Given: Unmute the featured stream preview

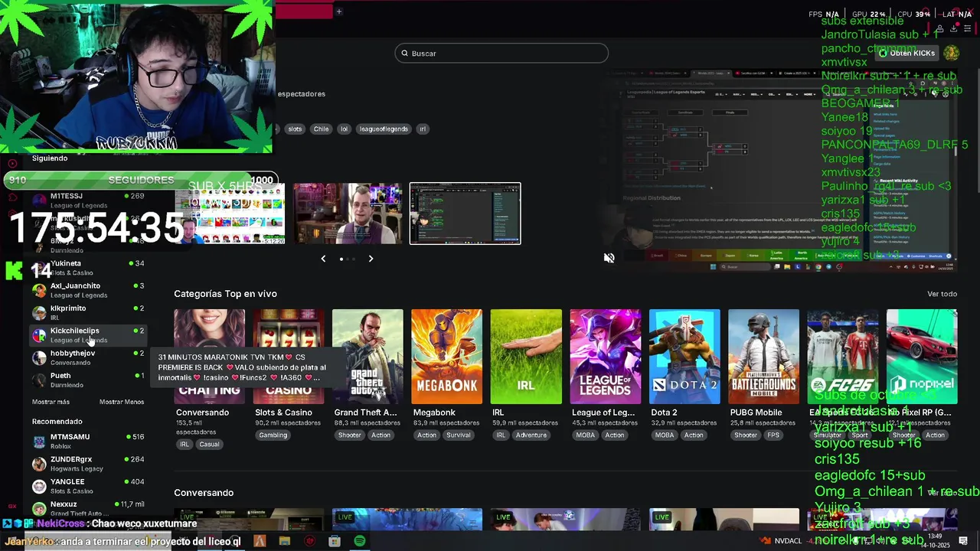Looking at the screenshot, I should (x=609, y=259).
